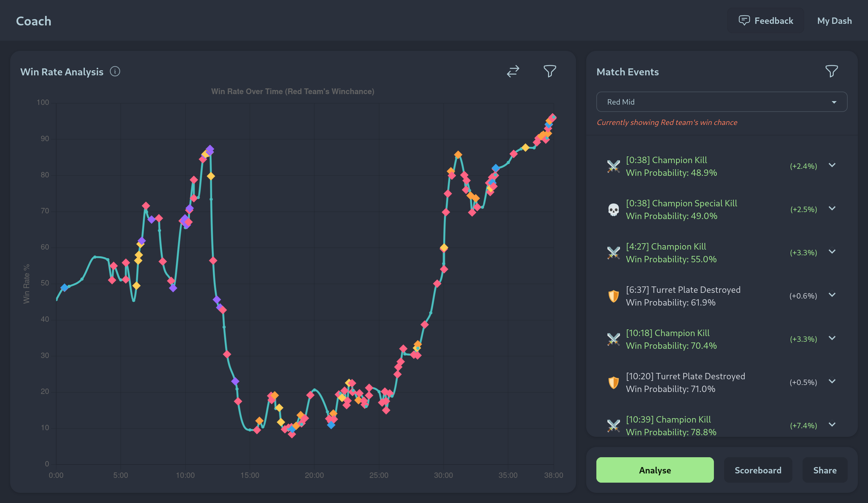This screenshot has width=868, height=503.
Task: Open the My Dash menu item
Action: [834, 21]
